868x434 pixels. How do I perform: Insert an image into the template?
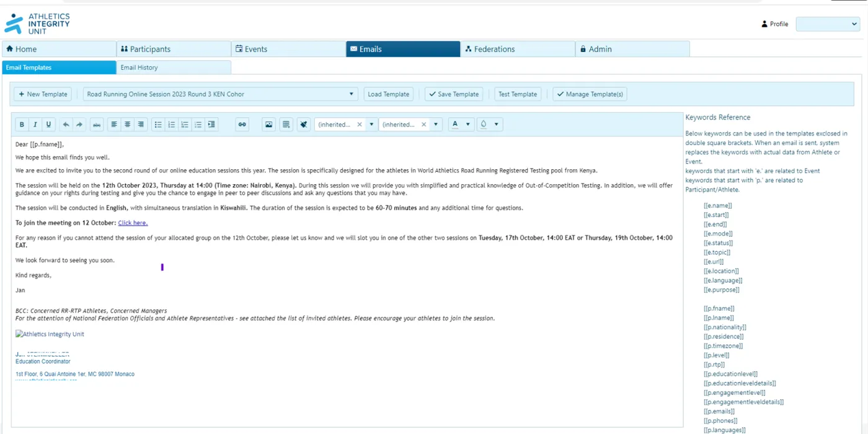(x=269, y=125)
